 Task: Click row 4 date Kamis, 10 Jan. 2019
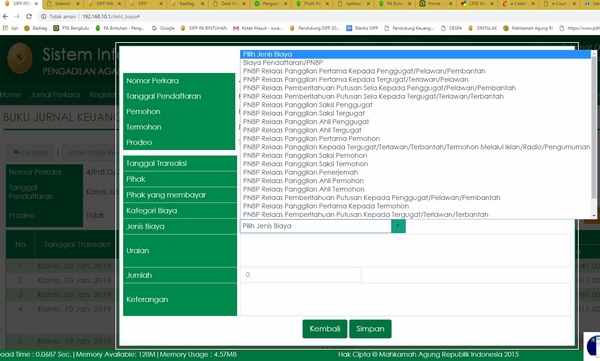point(74,309)
